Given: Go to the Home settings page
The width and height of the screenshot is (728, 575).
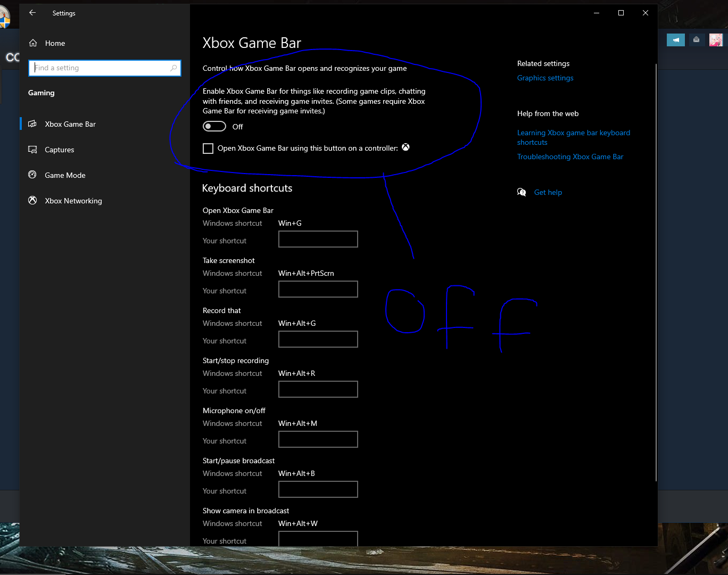Looking at the screenshot, I should 105,43.
